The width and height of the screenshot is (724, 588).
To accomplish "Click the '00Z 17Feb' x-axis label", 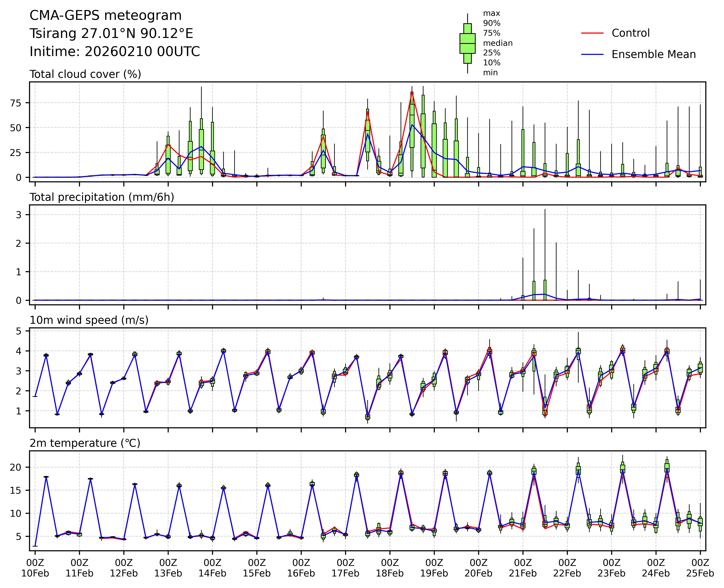I will [345, 568].
